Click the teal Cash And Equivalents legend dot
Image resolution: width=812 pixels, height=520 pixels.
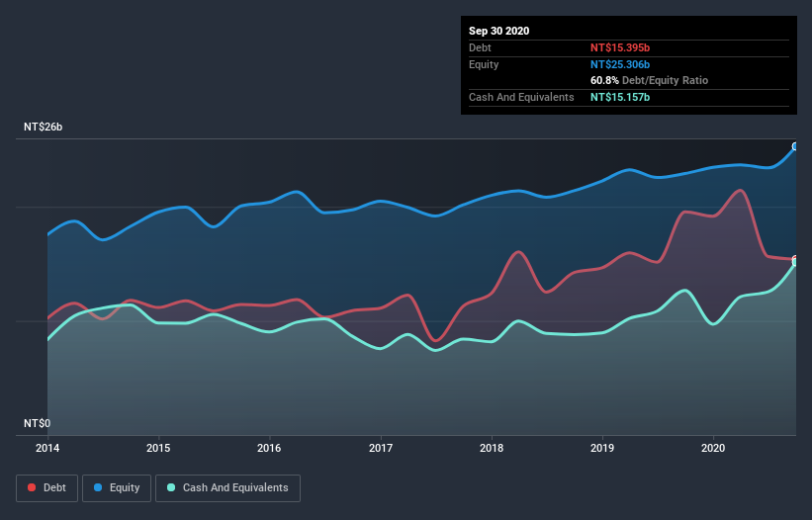(171, 487)
